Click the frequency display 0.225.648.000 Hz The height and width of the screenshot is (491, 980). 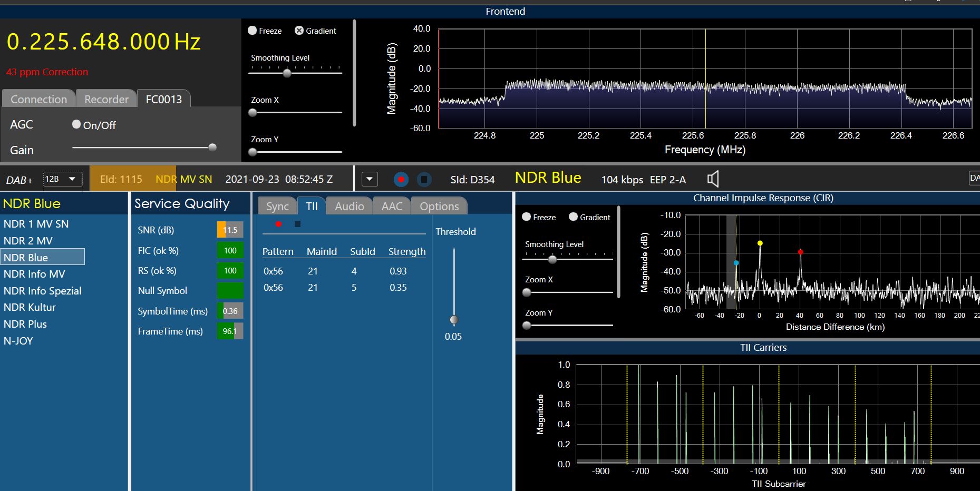pos(103,42)
